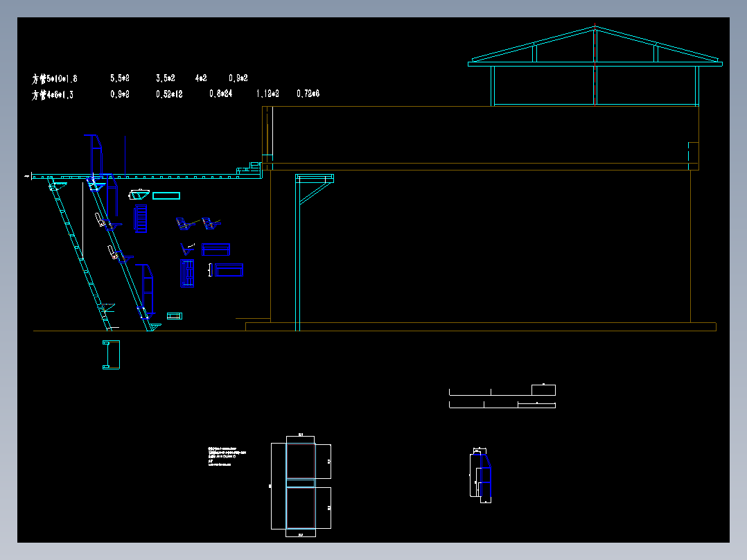The height and width of the screenshot is (560, 747).
Task: Pick the cyan C-channel section below ground line
Action: click(111, 355)
